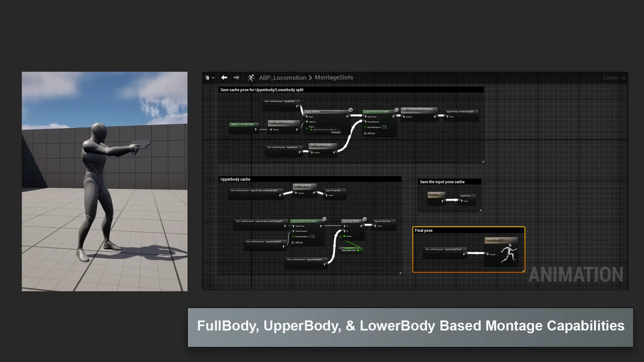Click resize handle of Final pose comment
644x362 pixels.
click(523, 270)
